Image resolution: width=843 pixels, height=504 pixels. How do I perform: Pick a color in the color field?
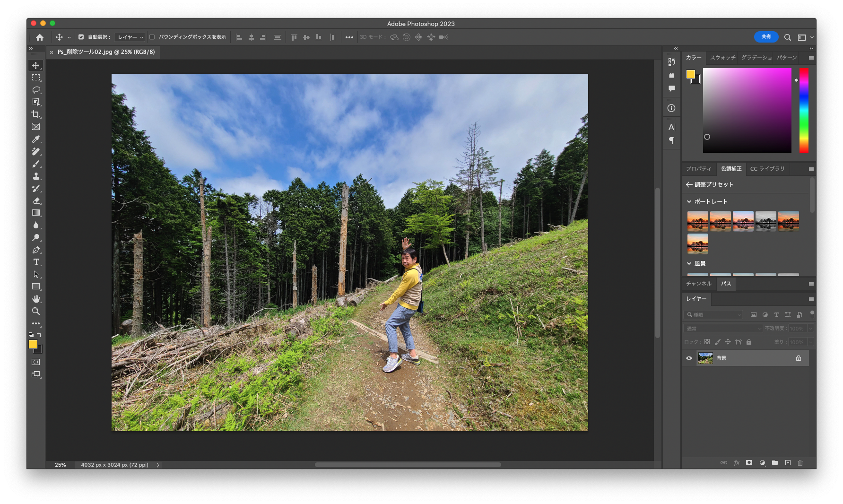pos(747,110)
